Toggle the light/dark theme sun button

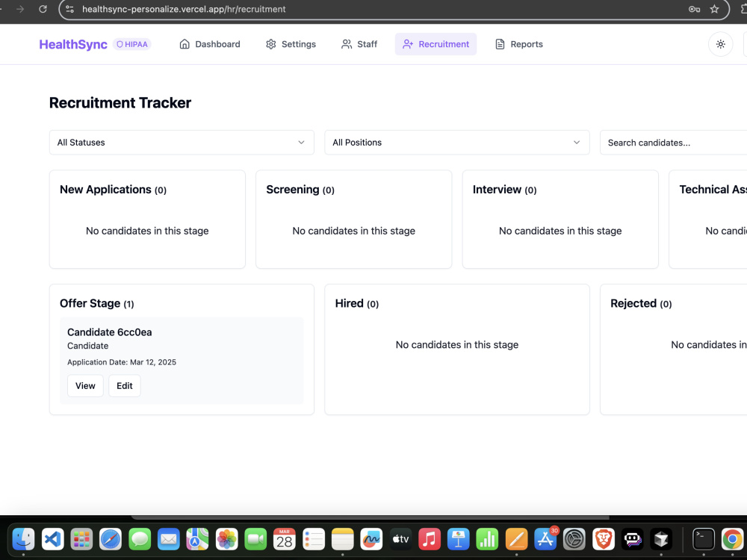click(x=720, y=44)
